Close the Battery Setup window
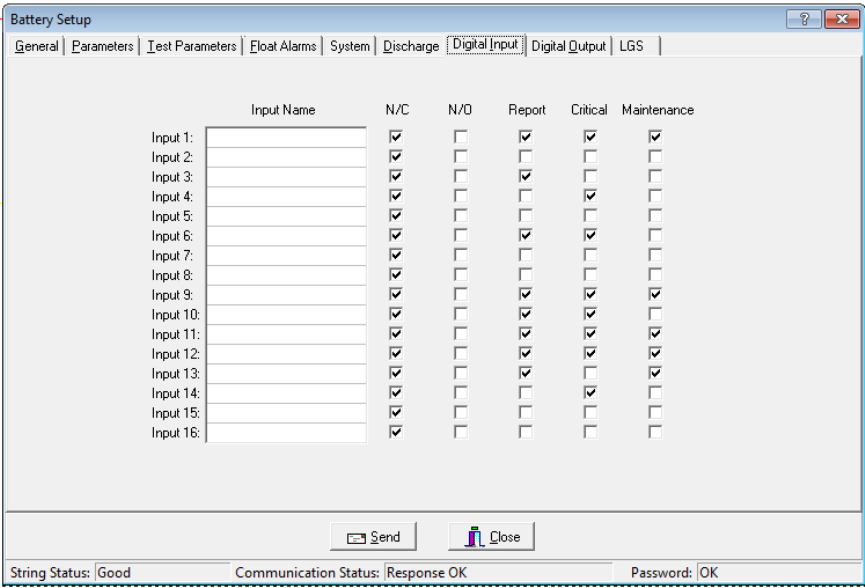Viewport: 865px width, 588px height. pos(841,19)
